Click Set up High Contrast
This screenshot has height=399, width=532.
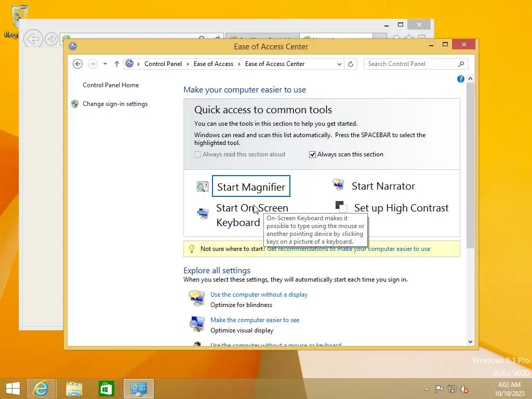(402, 208)
